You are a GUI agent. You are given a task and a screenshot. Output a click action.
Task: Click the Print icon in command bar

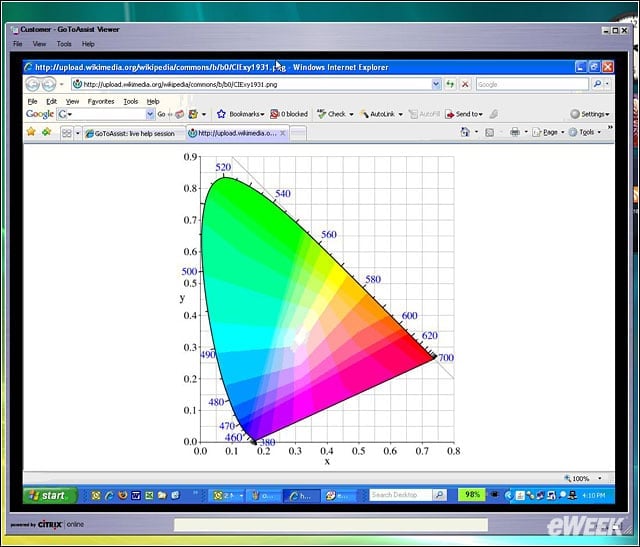515,132
